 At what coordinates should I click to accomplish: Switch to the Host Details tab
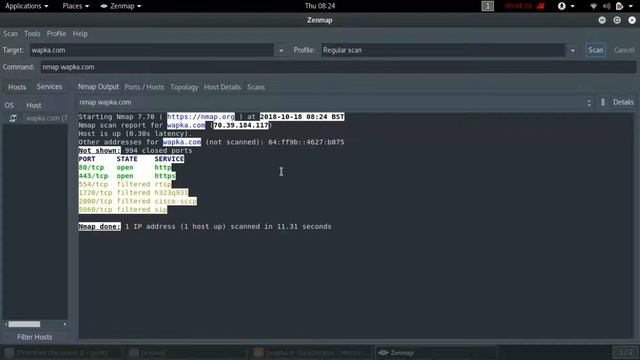pyautogui.click(x=222, y=87)
